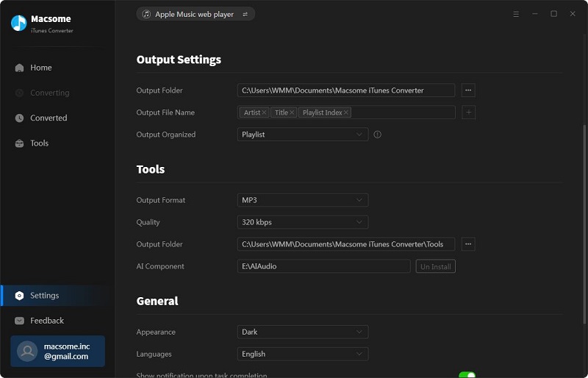588x378 pixels.
Task: Remove the Playlist Index tag
Action: coord(345,113)
